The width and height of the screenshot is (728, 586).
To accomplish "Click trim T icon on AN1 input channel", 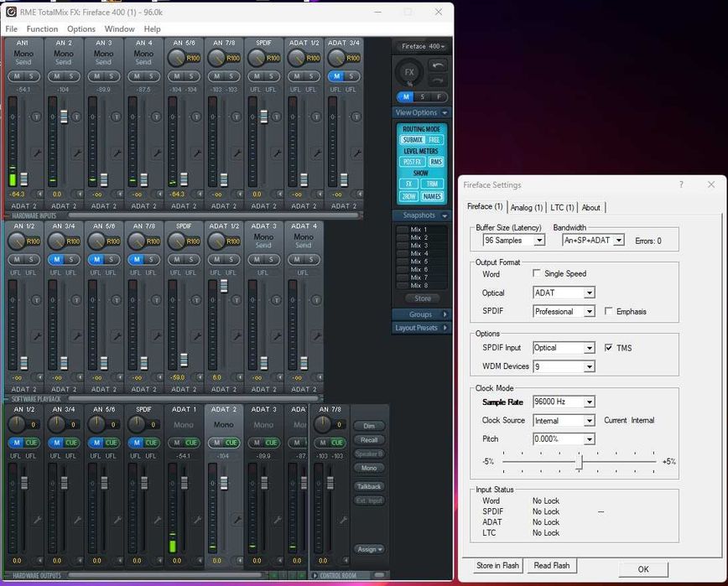I will pyautogui.click(x=36, y=117).
